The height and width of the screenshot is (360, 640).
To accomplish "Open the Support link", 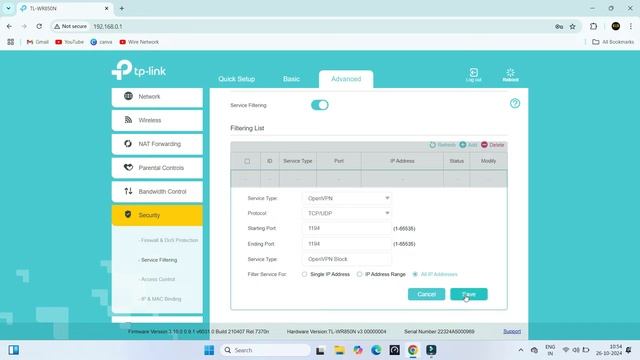I will pos(512,331).
